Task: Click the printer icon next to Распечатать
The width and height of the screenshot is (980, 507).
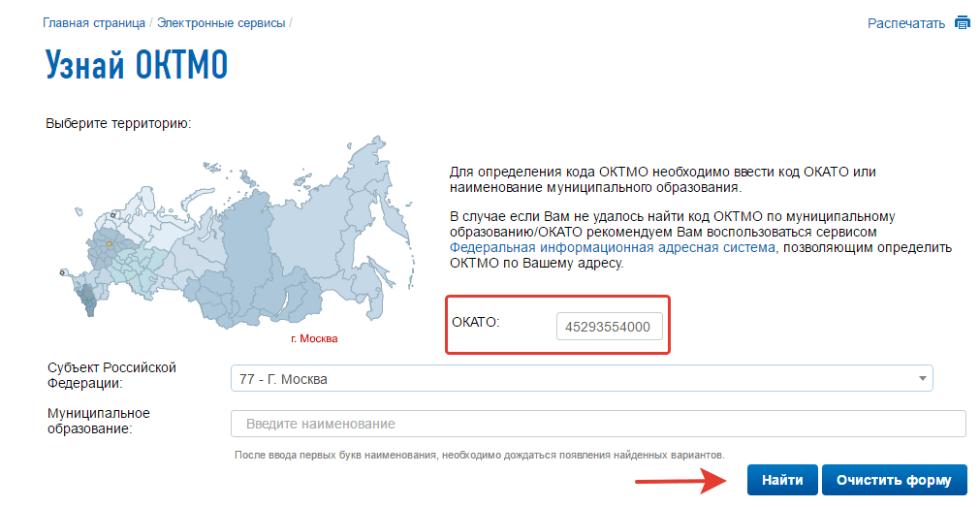Action: coord(962,22)
